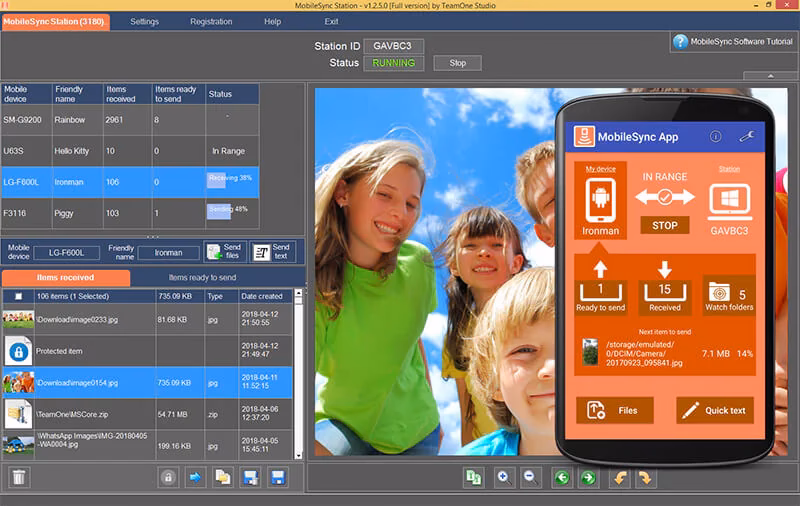Click the Exit menu item
Image resolution: width=800 pixels, height=506 pixels.
(331, 21)
